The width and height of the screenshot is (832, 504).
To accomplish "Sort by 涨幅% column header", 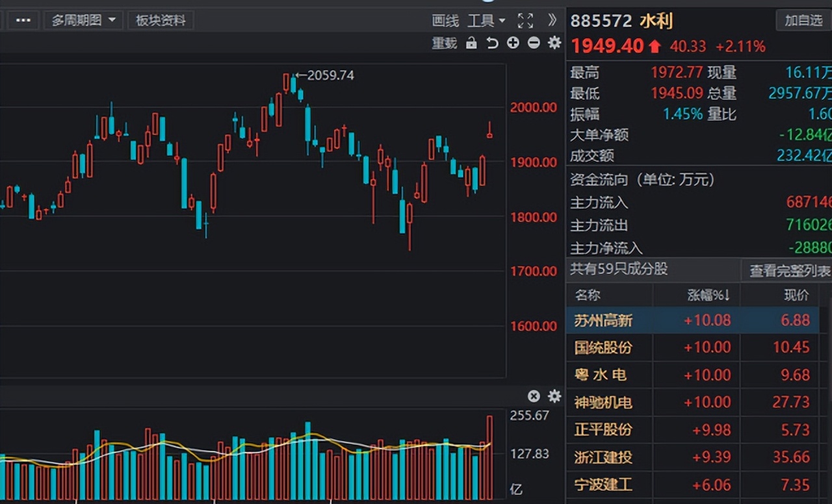I will point(708,296).
